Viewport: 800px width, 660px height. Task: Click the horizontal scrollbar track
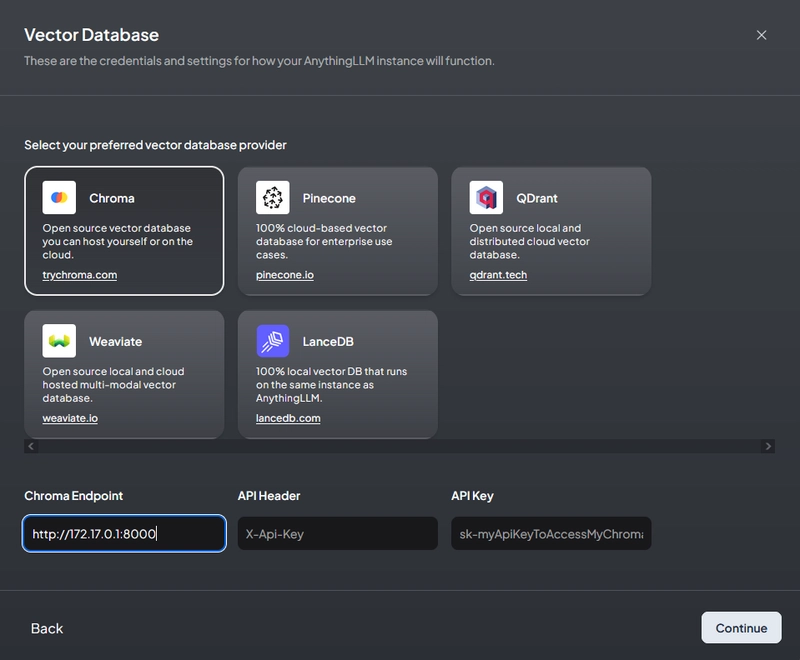399,446
